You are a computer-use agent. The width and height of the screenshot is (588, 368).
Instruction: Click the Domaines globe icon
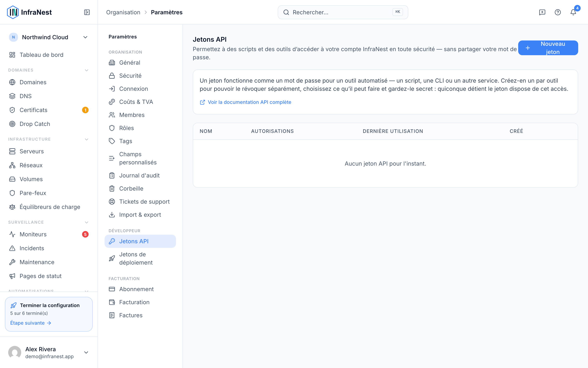[x=12, y=82]
